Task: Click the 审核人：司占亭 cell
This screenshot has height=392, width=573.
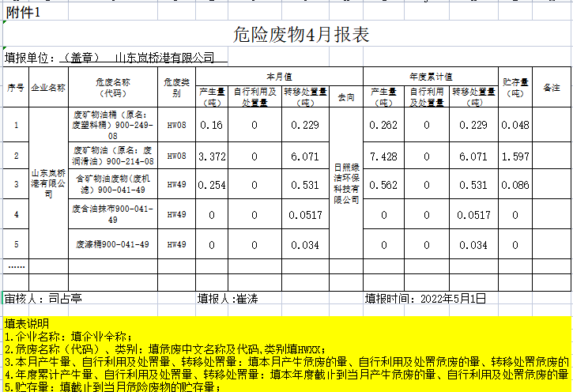Action: click(44, 299)
